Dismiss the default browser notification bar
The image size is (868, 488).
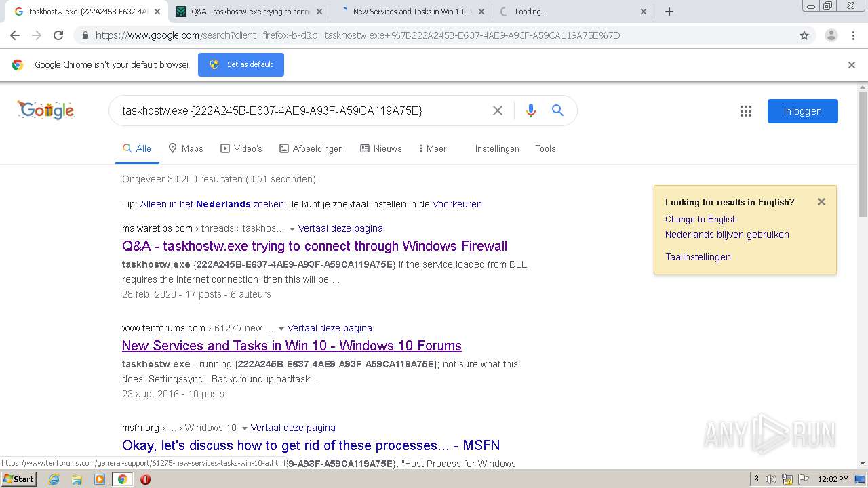pyautogui.click(x=852, y=65)
